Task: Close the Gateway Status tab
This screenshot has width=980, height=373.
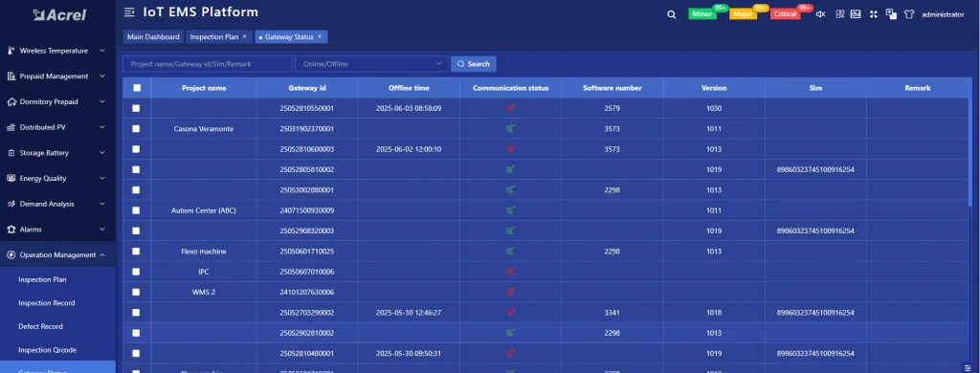Action: click(x=320, y=37)
